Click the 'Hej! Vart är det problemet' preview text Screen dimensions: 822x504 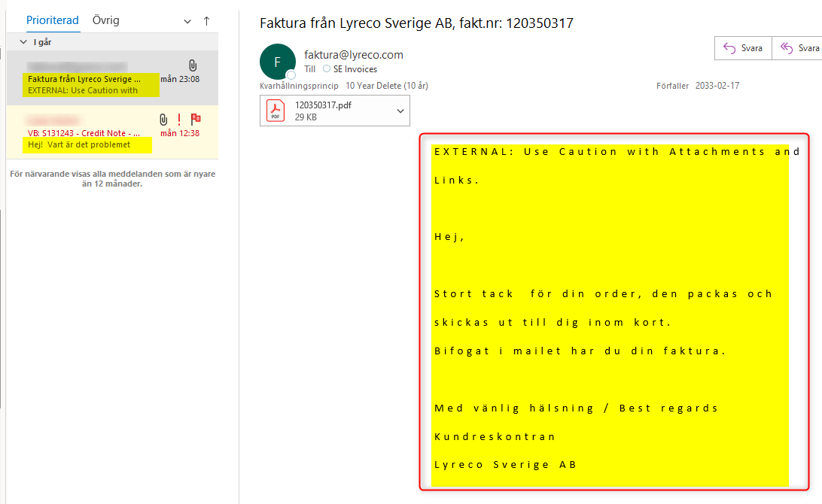pyautogui.click(x=79, y=144)
